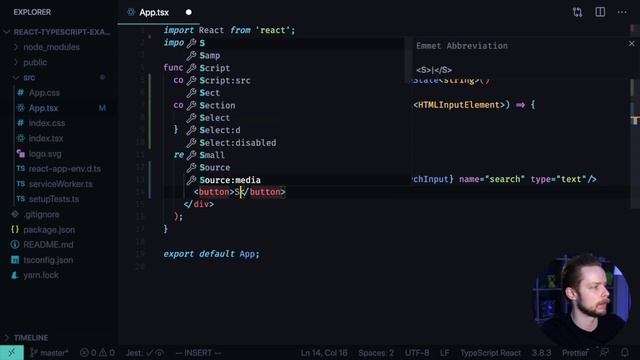Viewport: 640px width, 360px height.
Task: Close the Emmet Abbreviation details panel
Action: tap(631, 44)
